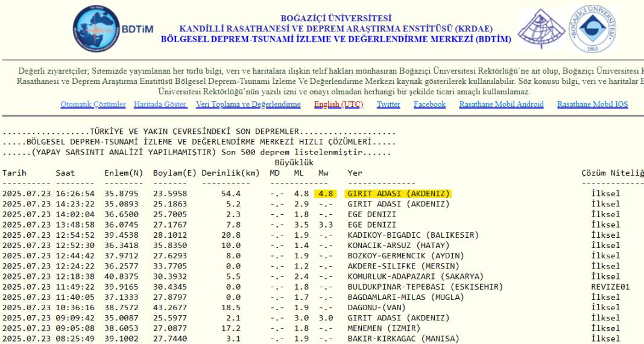
Task: Click longitude 43.2677 in the Van row
Action: [x=169, y=307]
